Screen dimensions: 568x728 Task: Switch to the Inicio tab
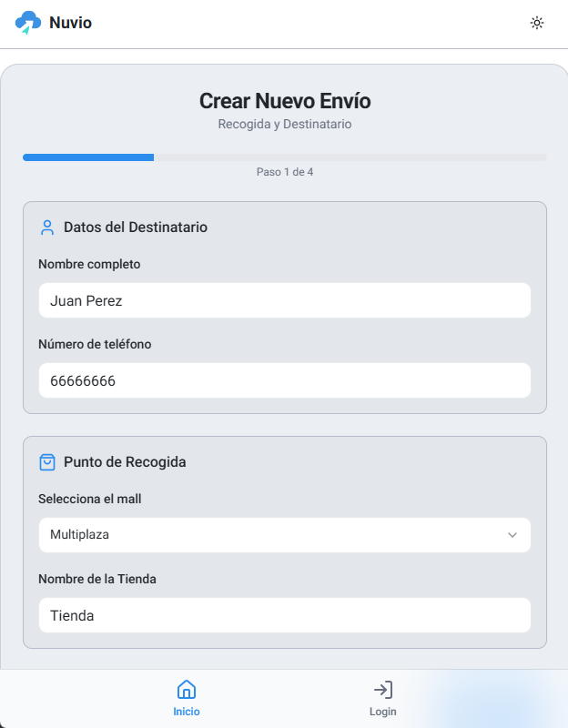(187, 698)
